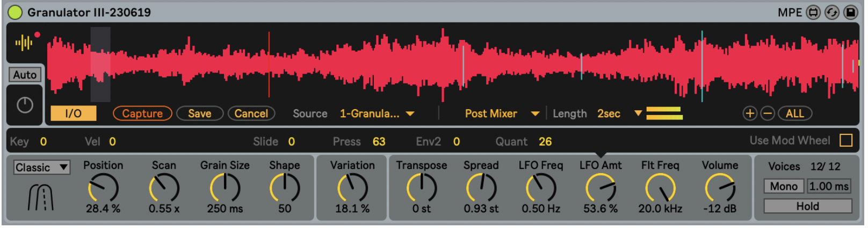868x228 pixels.
Task: Open the Source 1-Granula... dropdown
Action: pyautogui.click(x=377, y=113)
